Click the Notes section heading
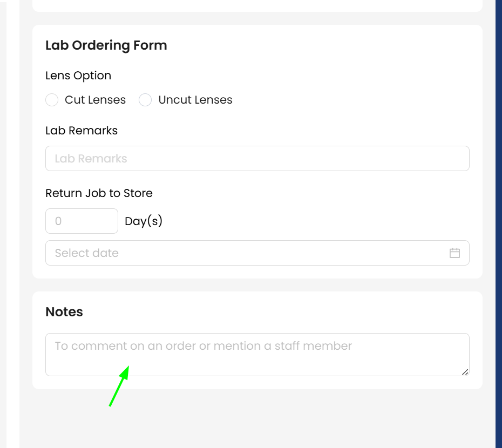 64,312
